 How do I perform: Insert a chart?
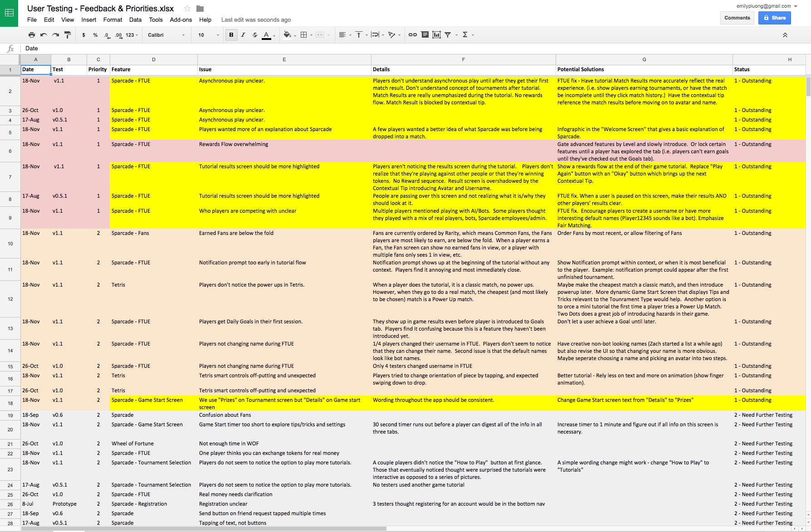pyautogui.click(x=436, y=35)
